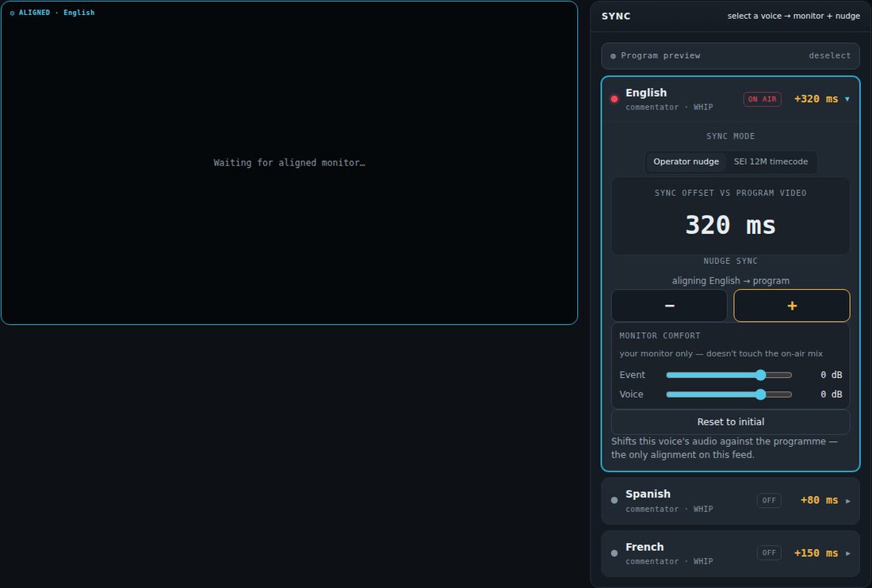Click the aligned monitor video area

tap(289, 162)
